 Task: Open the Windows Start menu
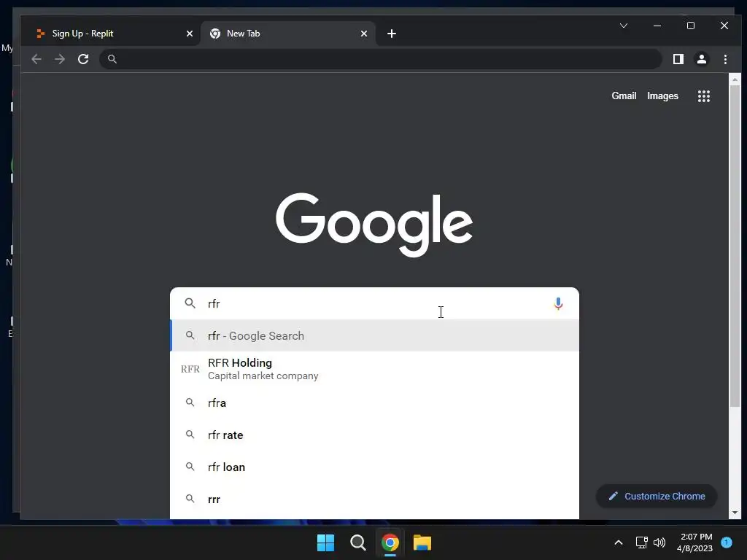[326, 542]
